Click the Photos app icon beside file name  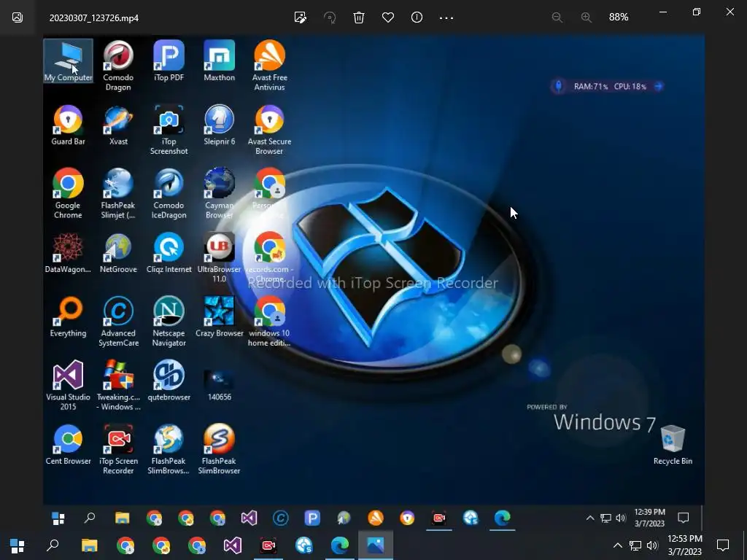pyautogui.click(x=18, y=17)
